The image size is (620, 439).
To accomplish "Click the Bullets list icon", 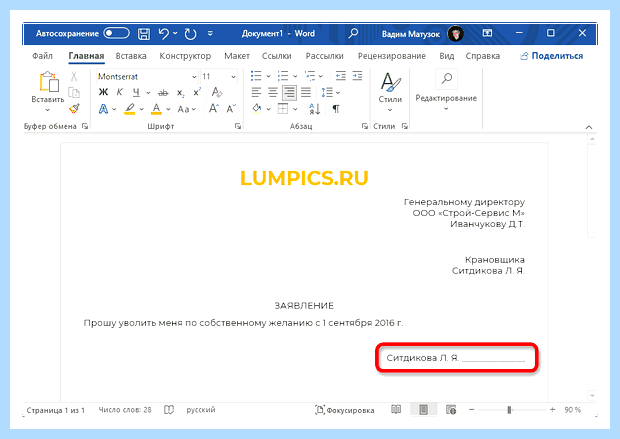I will (256, 76).
